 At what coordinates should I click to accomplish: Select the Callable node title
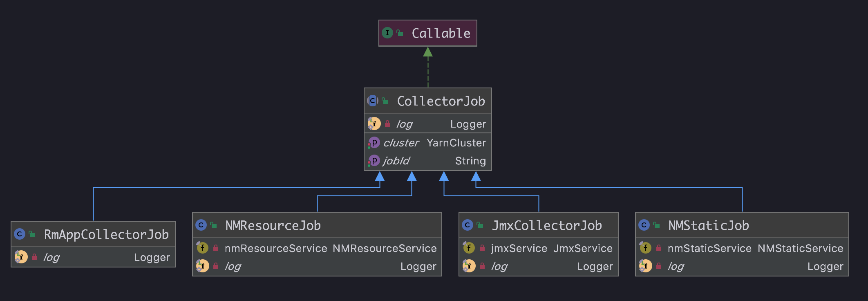pos(441,33)
